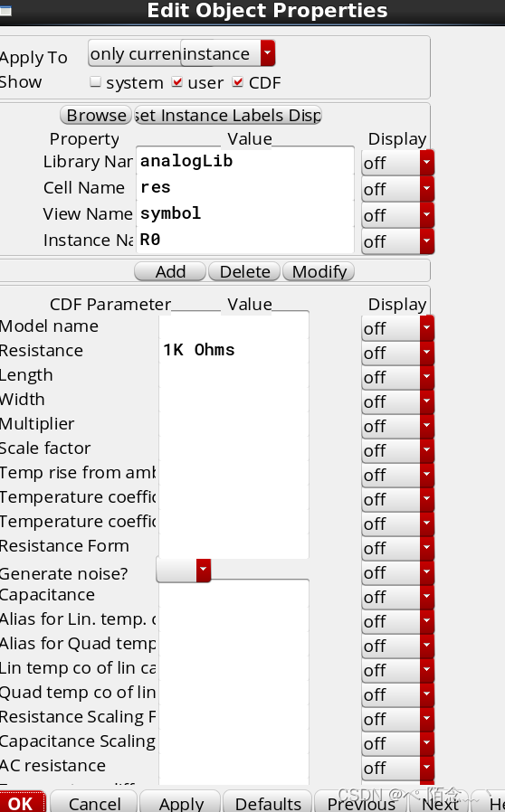Open Display dropdown for Capacitance Scaling

coord(397,743)
